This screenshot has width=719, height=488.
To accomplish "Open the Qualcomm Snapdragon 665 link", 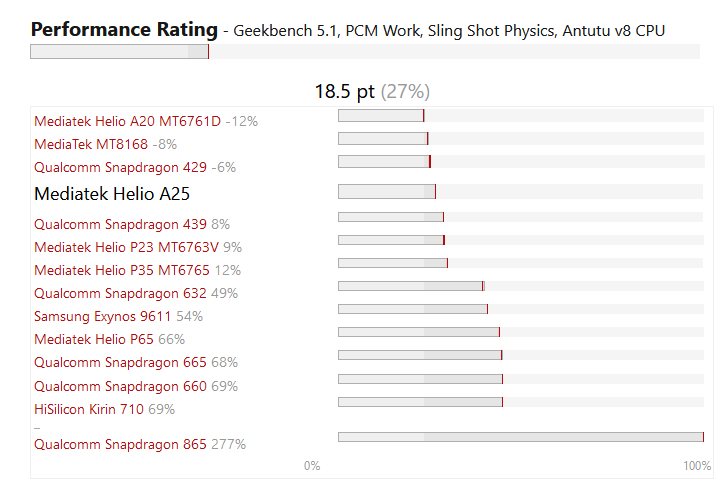I will (x=121, y=362).
